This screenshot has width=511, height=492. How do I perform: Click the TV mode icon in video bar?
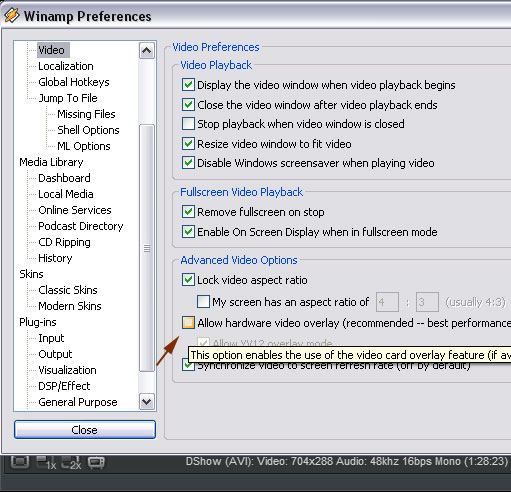coord(96,463)
